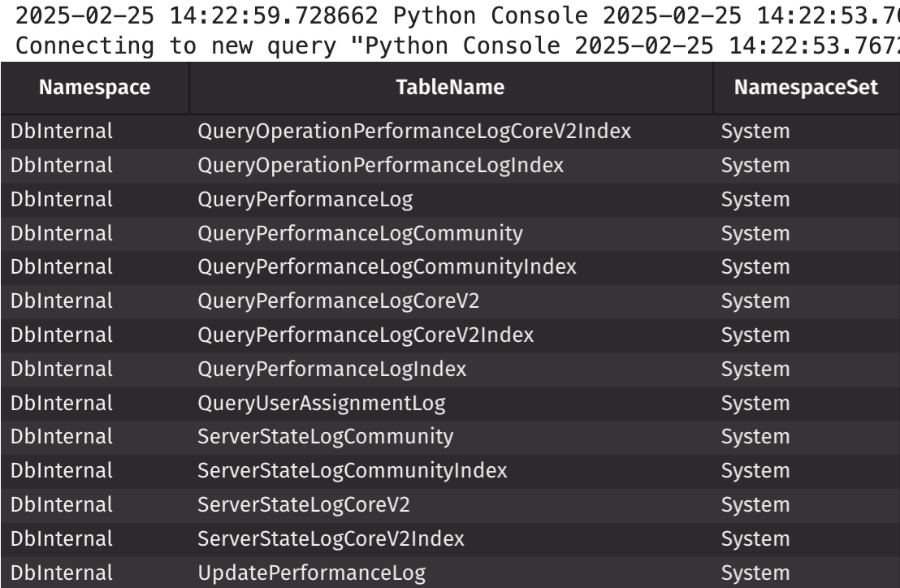Click the QueryPerformanceLogCommunity table name

tap(360, 233)
